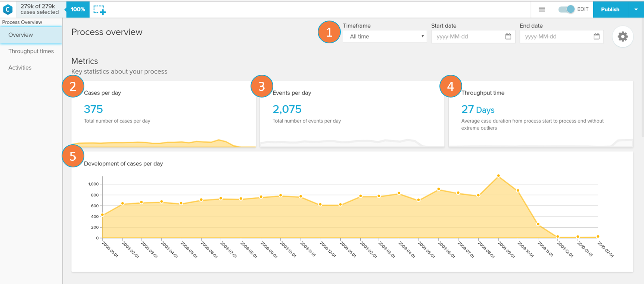Open the End date calendar icon
Viewport: 644px width, 284px height.
[596, 37]
